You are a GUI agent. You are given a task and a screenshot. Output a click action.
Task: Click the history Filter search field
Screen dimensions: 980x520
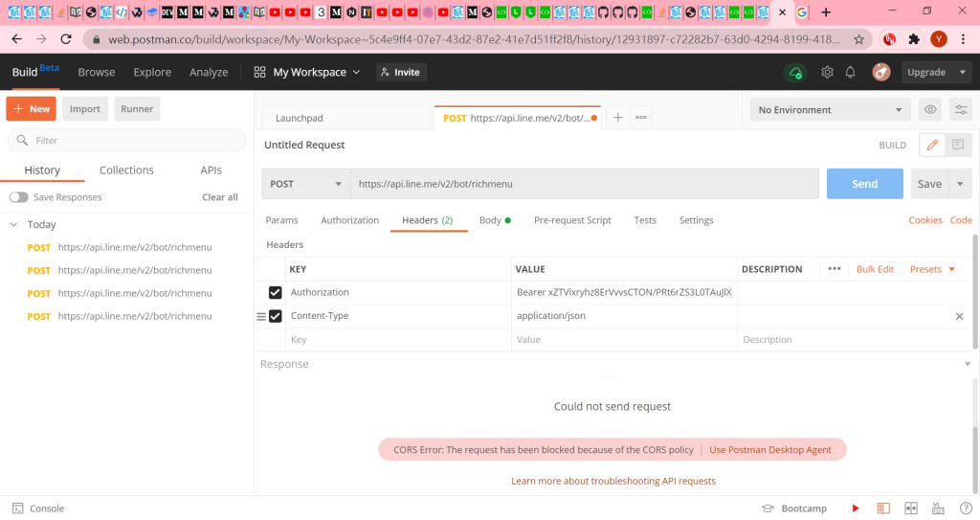(x=127, y=140)
